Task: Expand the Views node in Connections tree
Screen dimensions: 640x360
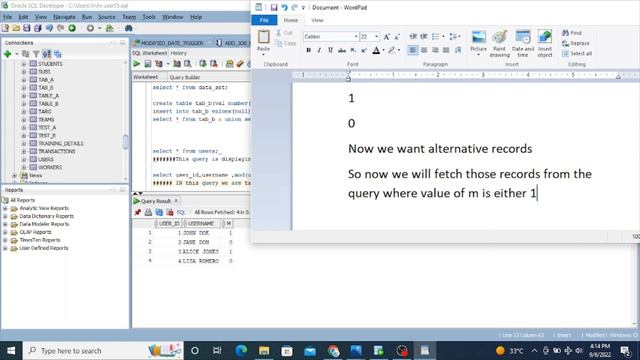Action: pyautogui.click(x=15, y=176)
